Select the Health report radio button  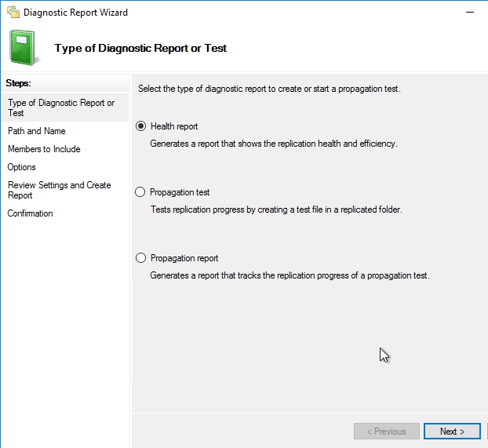click(x=141, y=126)
